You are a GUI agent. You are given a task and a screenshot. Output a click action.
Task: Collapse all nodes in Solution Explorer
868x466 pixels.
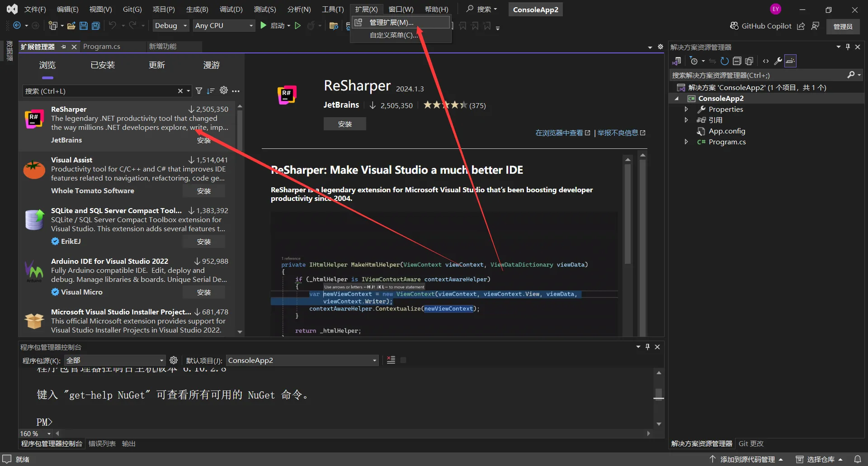pyautogui.click(x=737, y=61)
